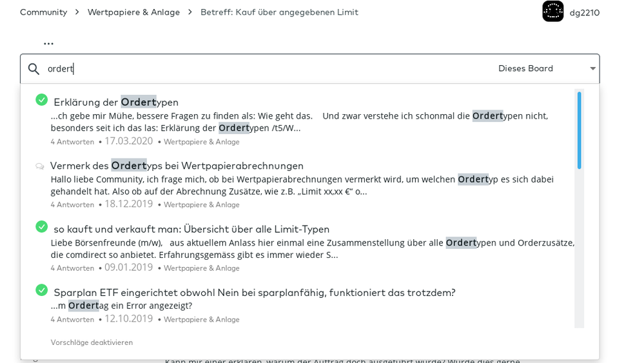Viewport: 644px width, 363px height.
Task: Open the Dieses Board scope dropdown
Action: (547, 68)
